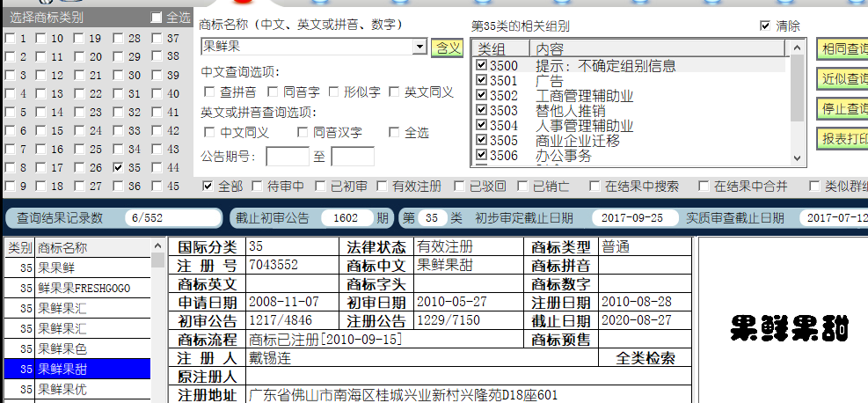Click the 果鲜果甜 trademark image
Viewport: 868px width, 403px height.
click(789, 327)
